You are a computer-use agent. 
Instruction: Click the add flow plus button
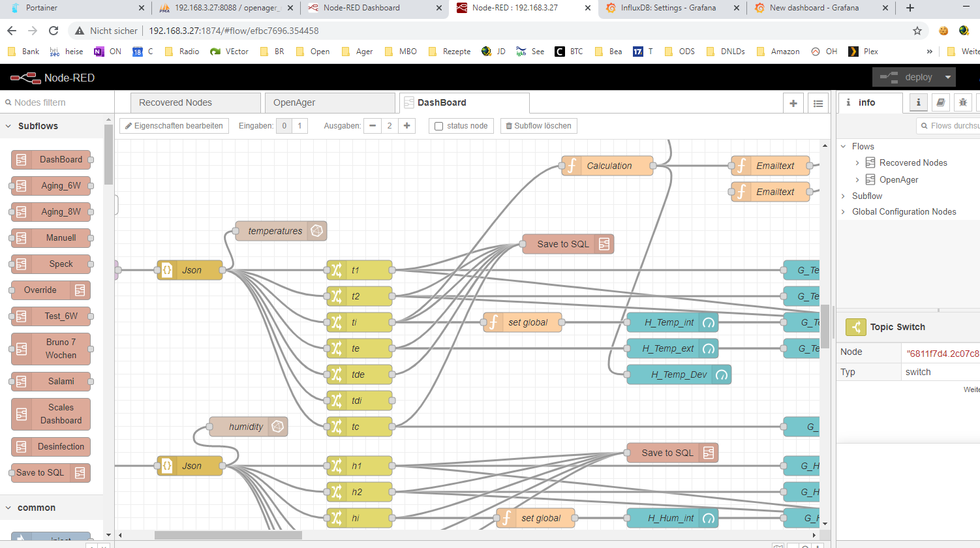pos(793,103)
